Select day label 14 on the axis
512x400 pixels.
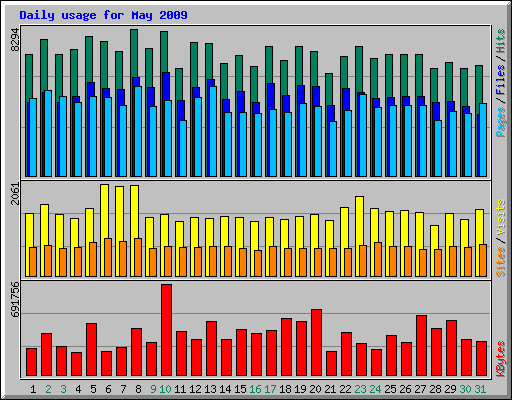225,389
